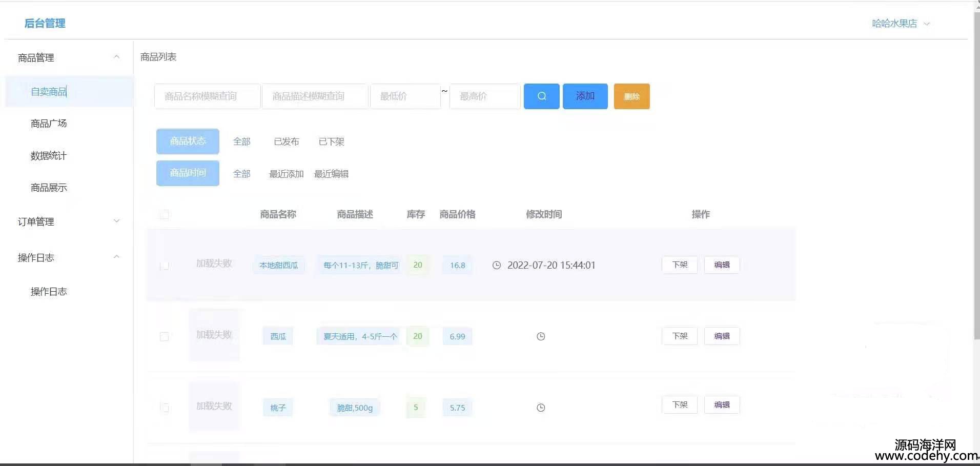This screenshot has width=980, height=466.
Task: Open the 哈哈水果店 account dropdown
Action: coord(901,24)
